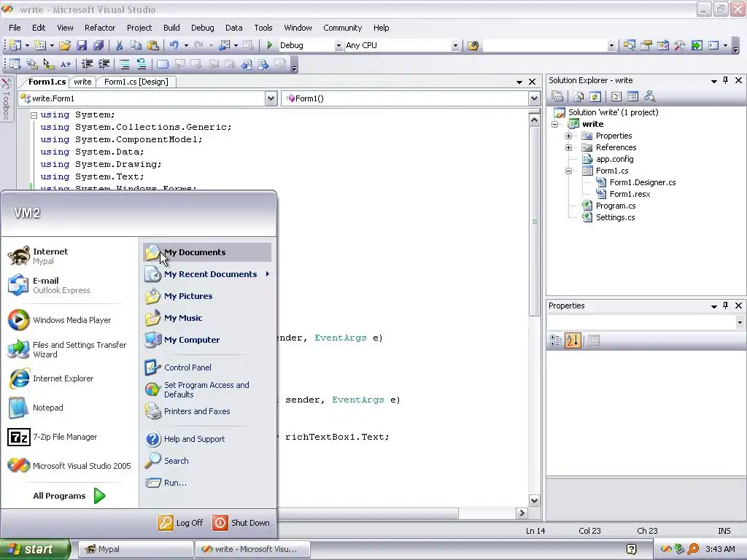Select Program.cs in Solution Explorer
This screenshot has height=560, width=747.
pos(616,206)
